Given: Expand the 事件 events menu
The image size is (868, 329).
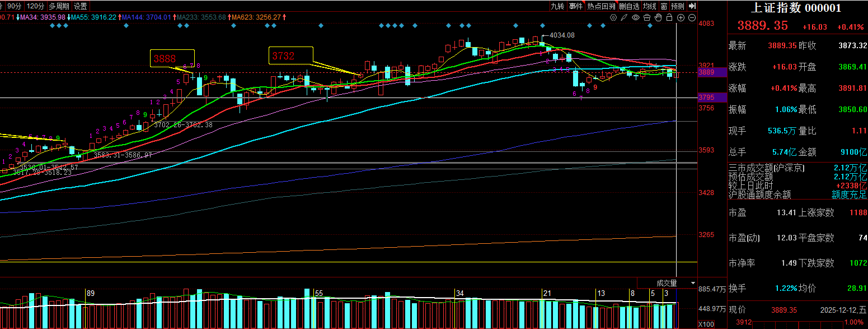Looking at the screenshot, I should (575, 6).
